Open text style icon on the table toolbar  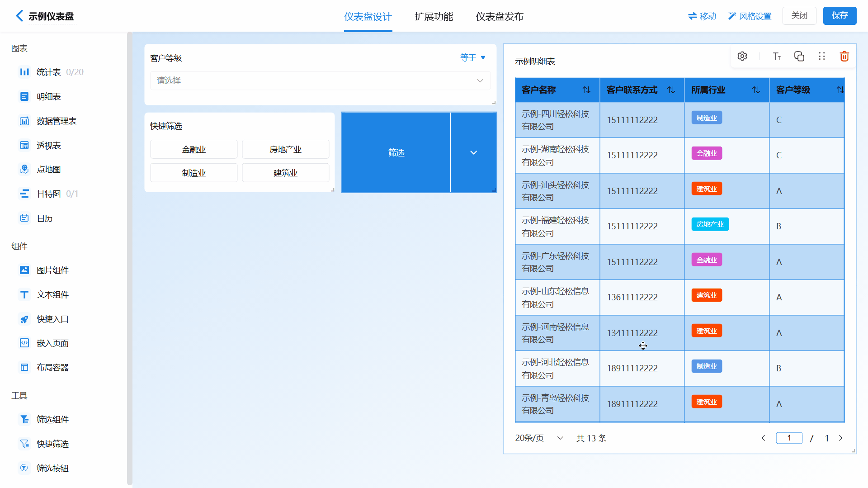777,56
